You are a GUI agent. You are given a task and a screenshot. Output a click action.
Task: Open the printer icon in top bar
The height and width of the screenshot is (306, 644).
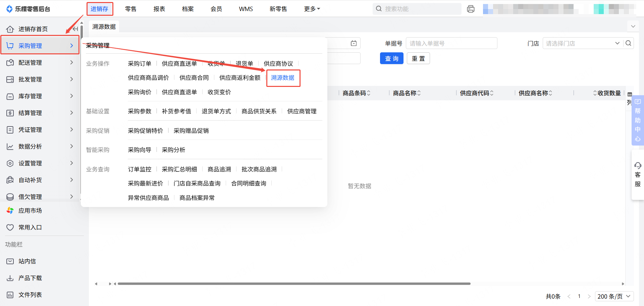(471, 9)
